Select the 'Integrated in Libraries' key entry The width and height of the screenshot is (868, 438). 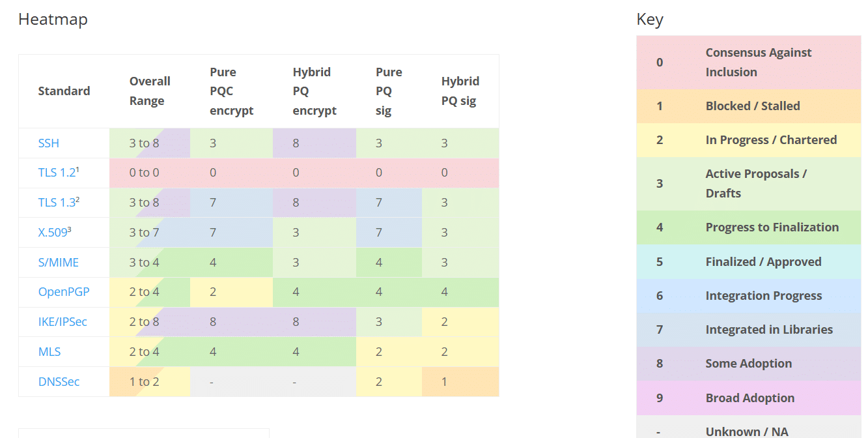(768, 330)
